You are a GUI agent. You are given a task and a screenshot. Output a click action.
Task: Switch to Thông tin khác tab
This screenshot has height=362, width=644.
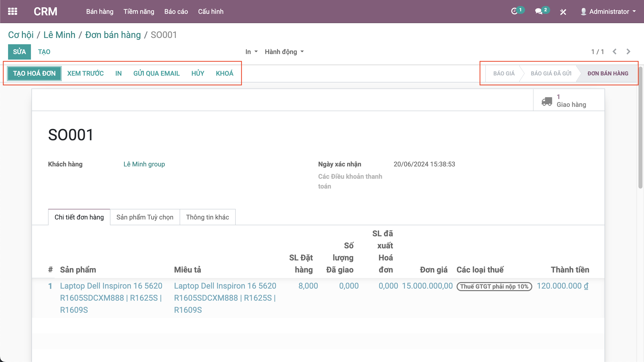[207, 217]
